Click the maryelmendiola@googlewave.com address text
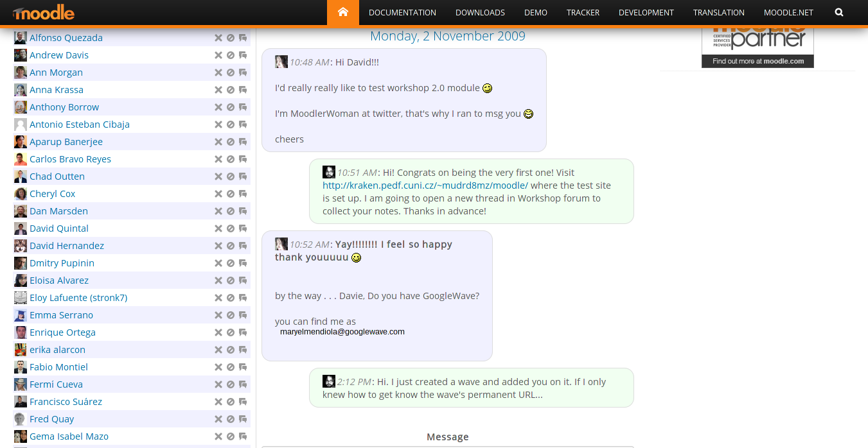Screen dimensions: 868x448 pyautogui.click(x=342, y=332)
